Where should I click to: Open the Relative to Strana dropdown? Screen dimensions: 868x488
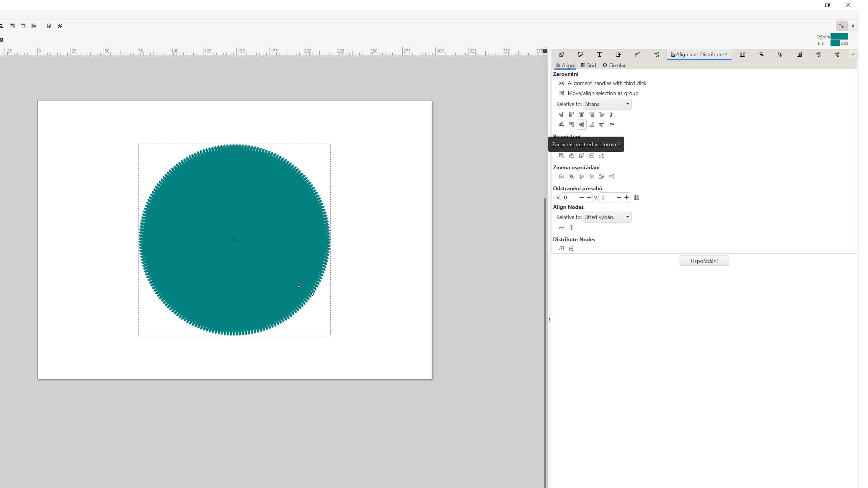click(607, 104)
